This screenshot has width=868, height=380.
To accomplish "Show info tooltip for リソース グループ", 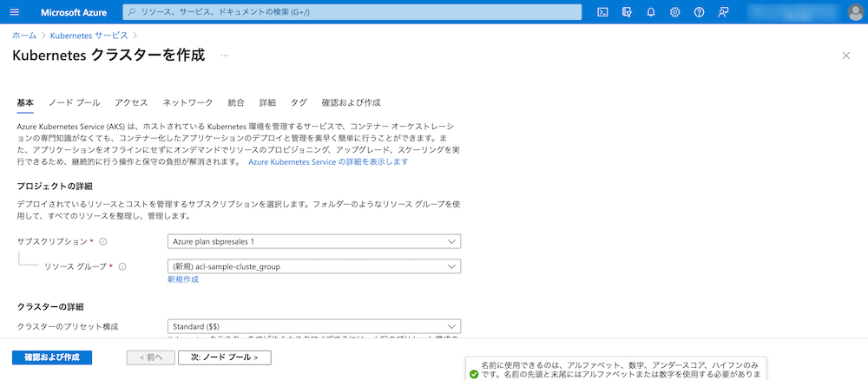I will [122, 266].
